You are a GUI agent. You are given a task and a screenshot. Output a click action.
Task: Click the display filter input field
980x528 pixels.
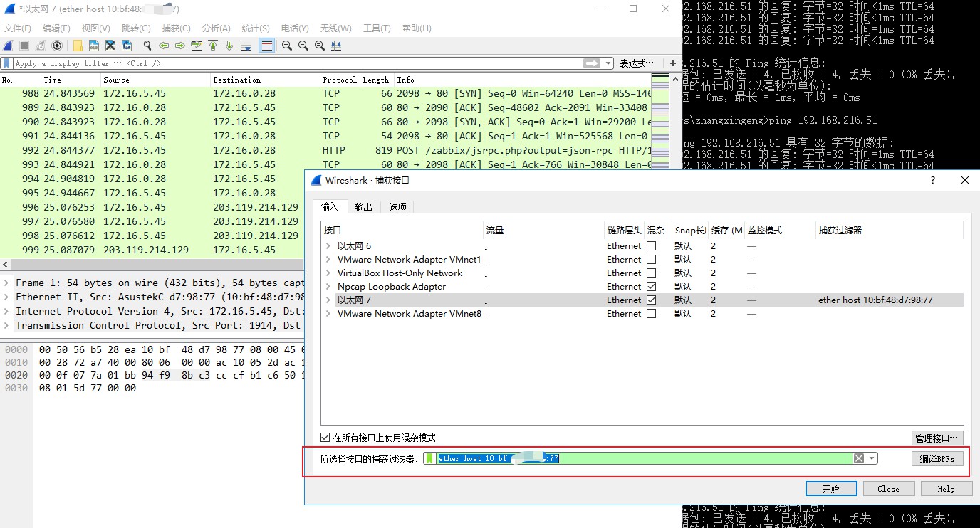(x=306, y=63)
